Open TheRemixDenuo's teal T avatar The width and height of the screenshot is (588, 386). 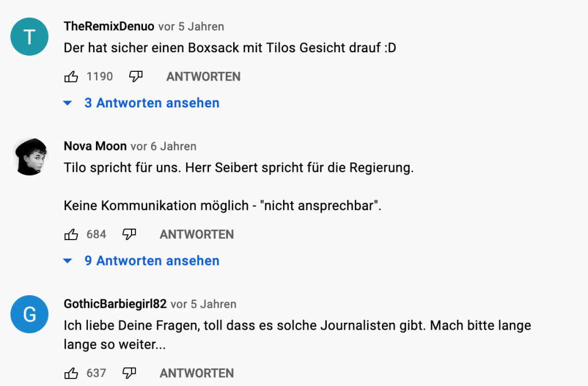(x=29, y=37)
